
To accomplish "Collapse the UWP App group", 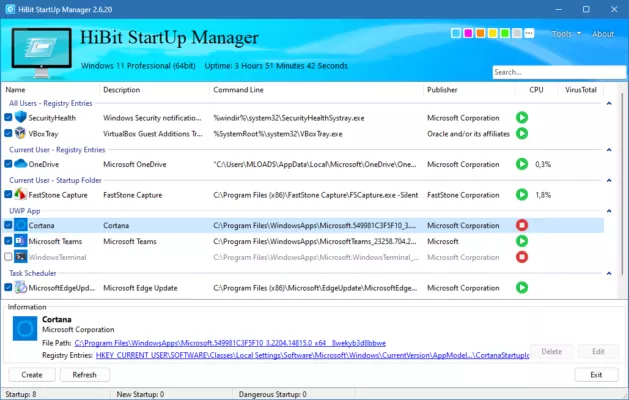I will click(x=609, y=211).
